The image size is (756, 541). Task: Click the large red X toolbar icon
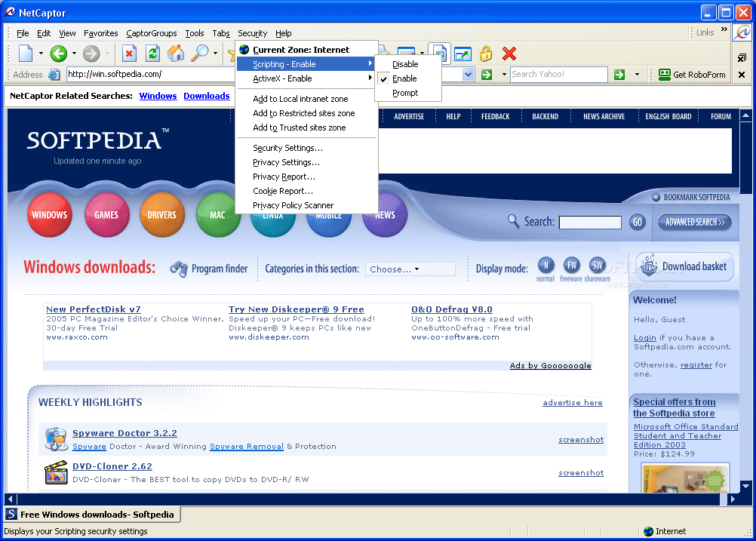(x=509, y=53)
